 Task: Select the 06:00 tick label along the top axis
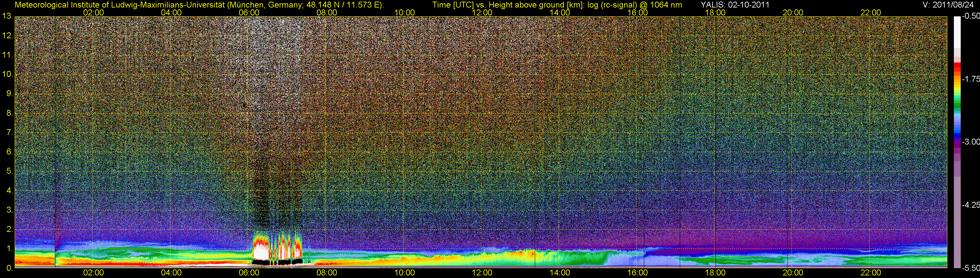[x=249, y=12]
